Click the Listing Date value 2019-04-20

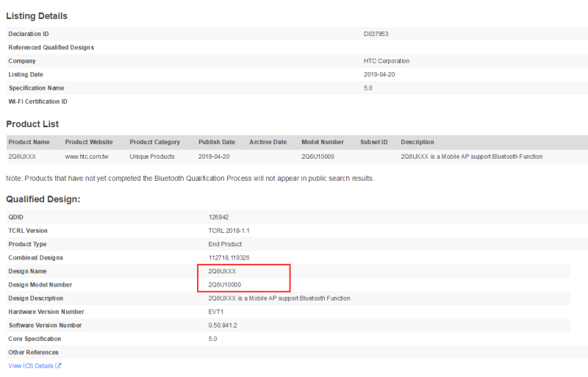coord(379,74)
